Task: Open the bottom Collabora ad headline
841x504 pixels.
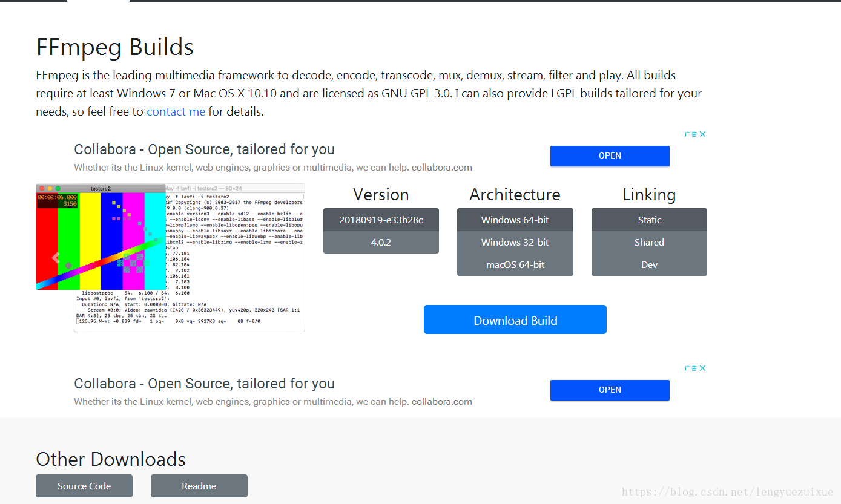Action: click(204, 384)
